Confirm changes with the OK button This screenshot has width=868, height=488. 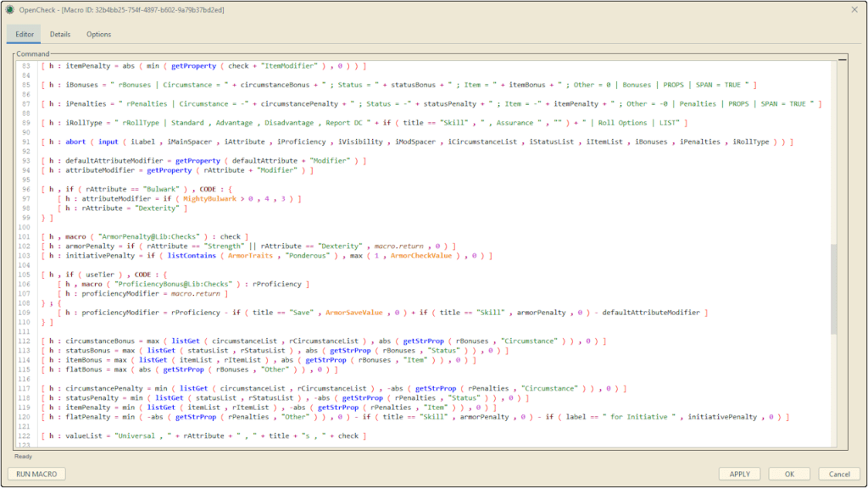click(789, 474)
